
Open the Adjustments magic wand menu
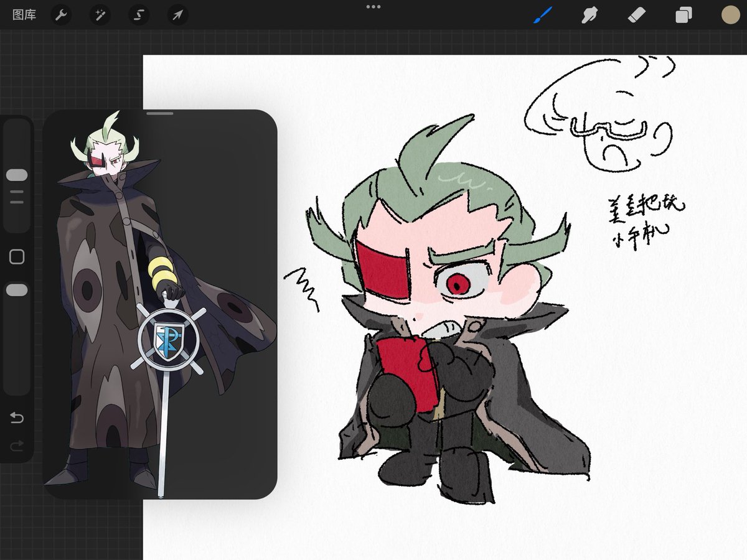(100, 15)
